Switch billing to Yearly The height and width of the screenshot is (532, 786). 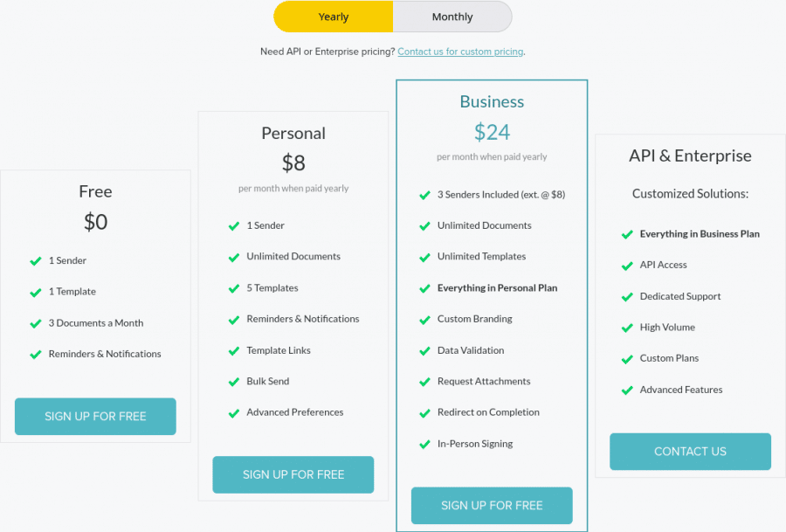coord(334,17)
